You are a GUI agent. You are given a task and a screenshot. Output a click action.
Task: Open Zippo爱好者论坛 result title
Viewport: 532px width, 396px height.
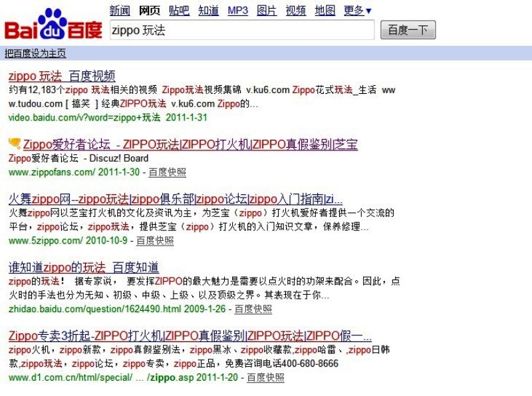coord(190,144)
